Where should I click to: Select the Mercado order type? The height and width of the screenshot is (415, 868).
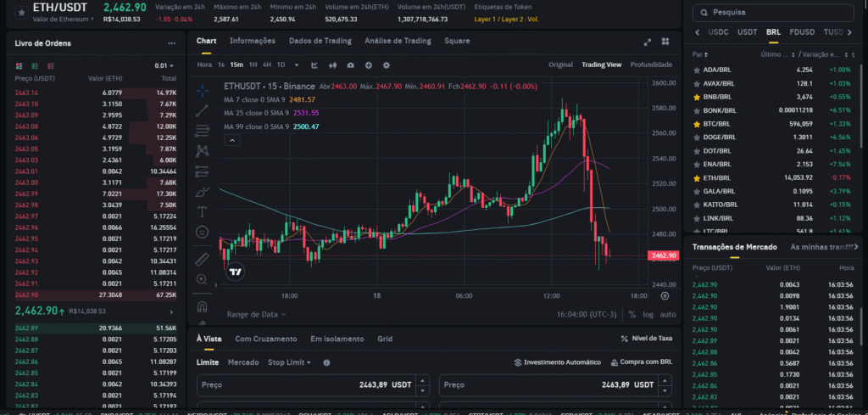243,362
